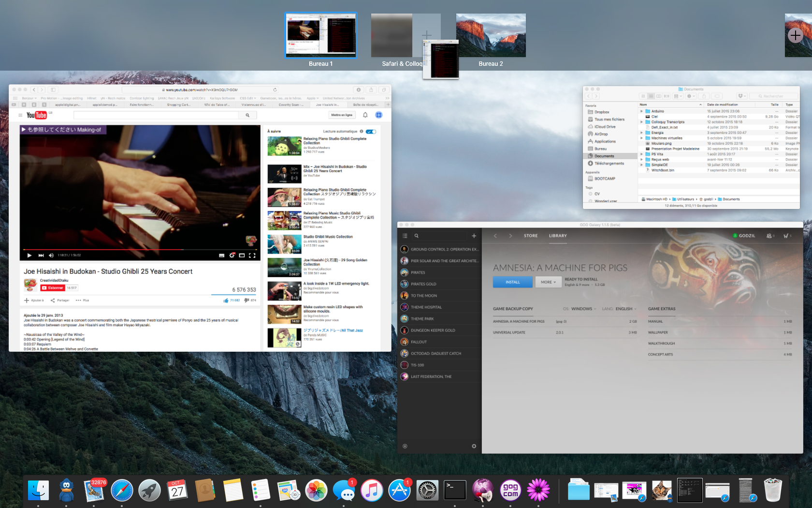Expand the Arduino folder disclosure triangle

(641, 111)
